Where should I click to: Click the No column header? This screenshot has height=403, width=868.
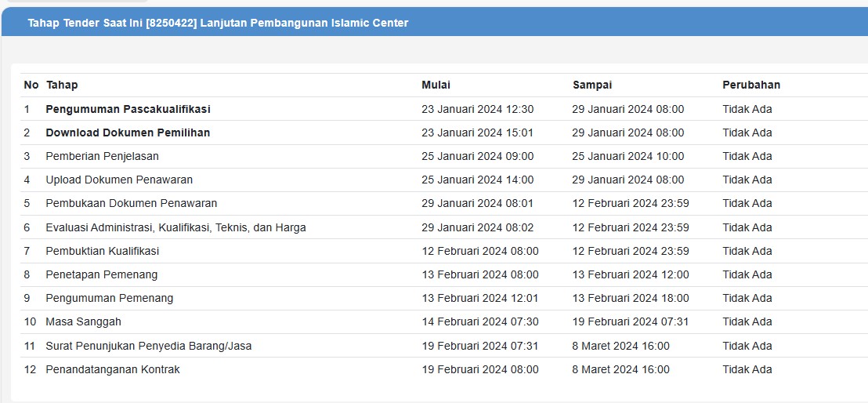coord(31,85)
